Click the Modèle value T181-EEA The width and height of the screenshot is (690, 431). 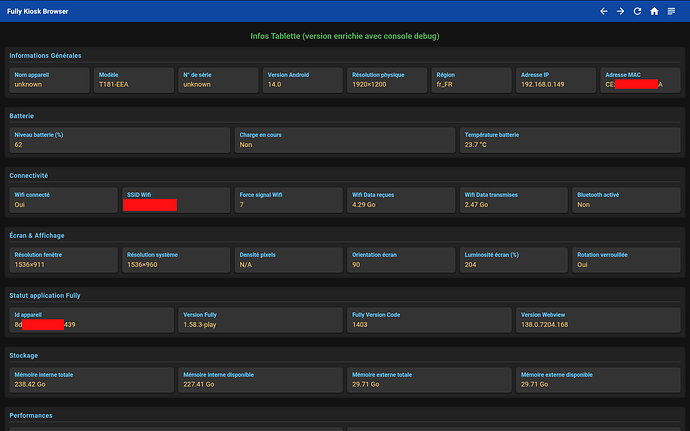pyautogui.click(x=114, y=85)
